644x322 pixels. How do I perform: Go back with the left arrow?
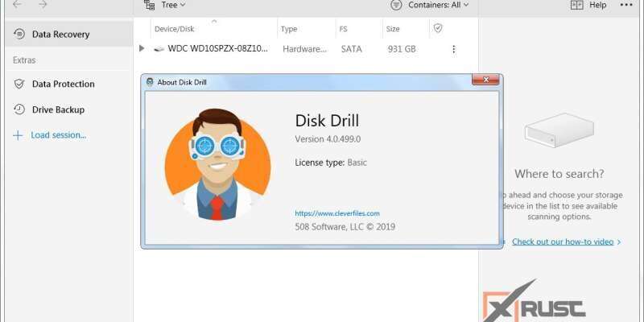click(17, 5)
